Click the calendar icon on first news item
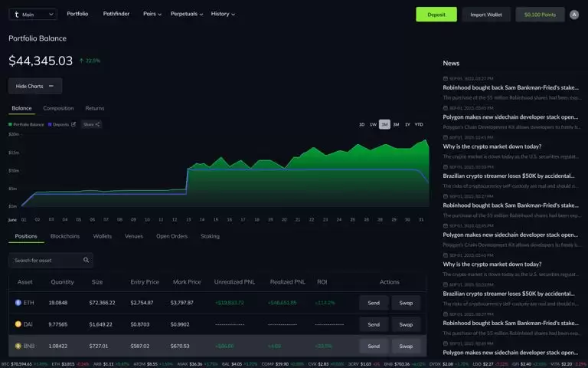Image resolution: width=588 pixels, height=368 pixels. [446, 78]
